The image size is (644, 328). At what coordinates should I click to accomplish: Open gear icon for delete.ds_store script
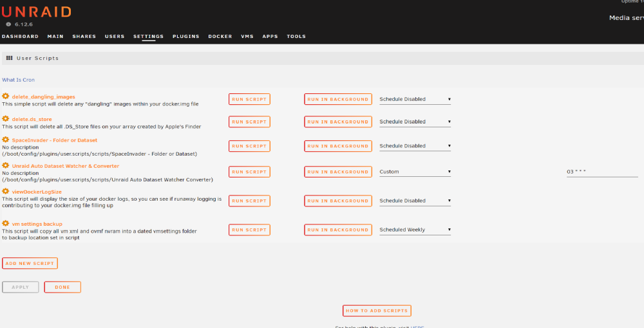click(5, 118)
